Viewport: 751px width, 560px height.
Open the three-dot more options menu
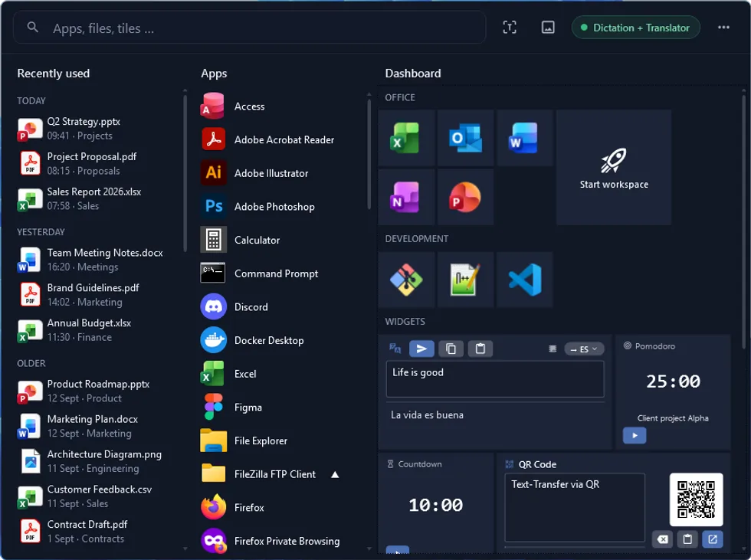[723, 28]
